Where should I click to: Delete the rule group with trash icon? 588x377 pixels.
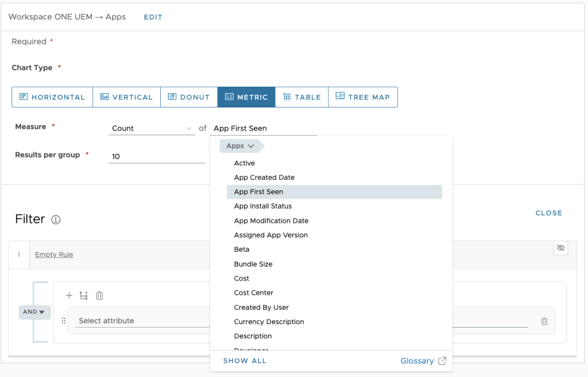click(99, 295)
